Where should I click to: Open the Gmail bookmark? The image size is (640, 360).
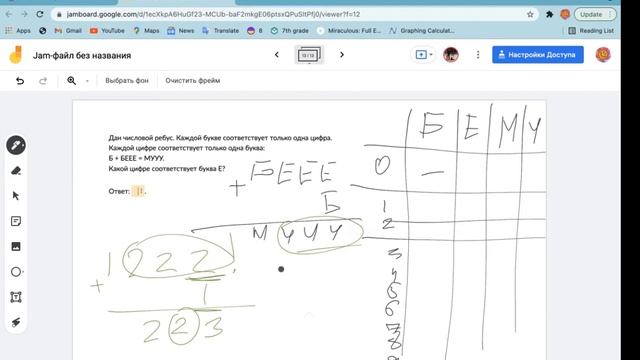click(x=68, y=31)
